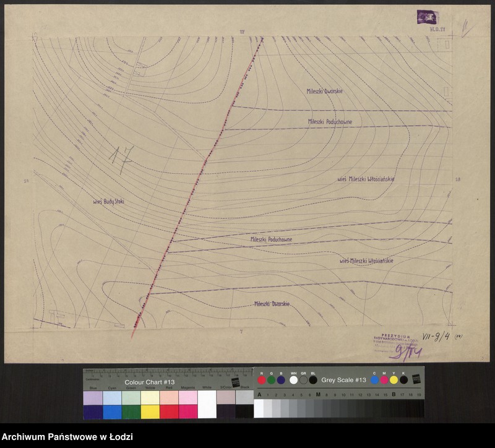Click the upper 'Mileszki Dworskie' label
The image size is (495, 448).
325,91
